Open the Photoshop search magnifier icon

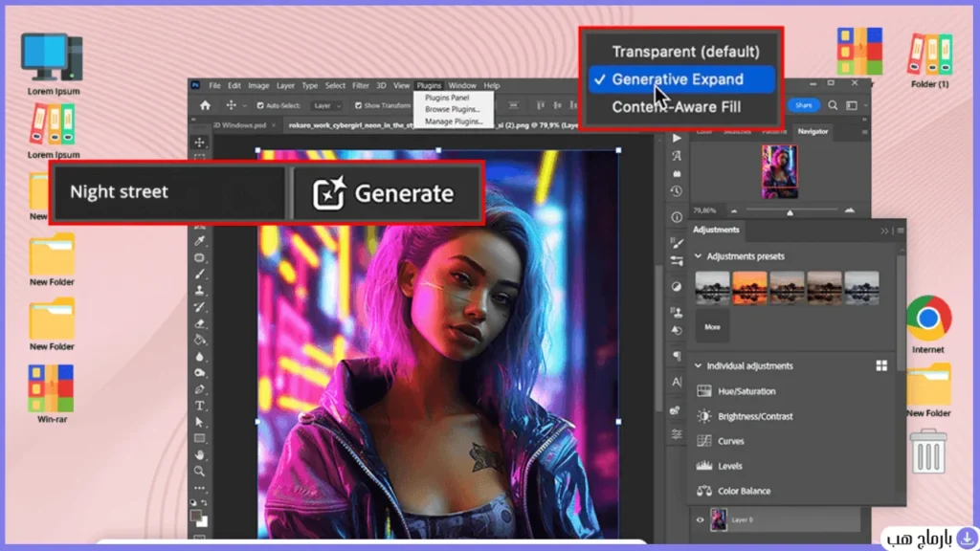coord(833,105)
